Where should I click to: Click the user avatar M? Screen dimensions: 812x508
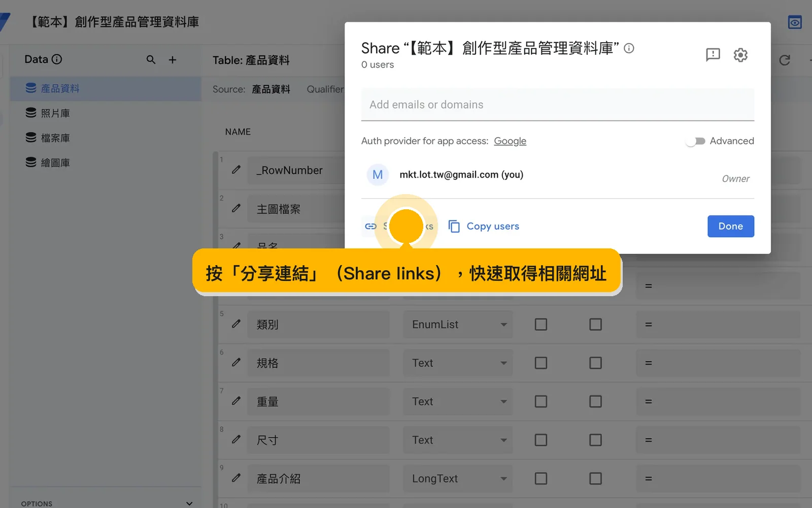pyautogui.click(x=378, y=175)
